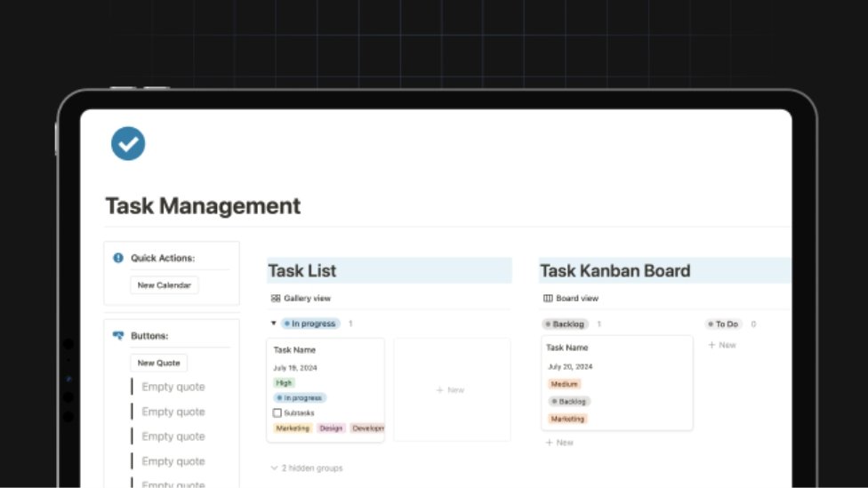Image resolution: width=868 pixels, height=488 pixels.
Task: Click the New Calendar button
Action: point(164,285)
